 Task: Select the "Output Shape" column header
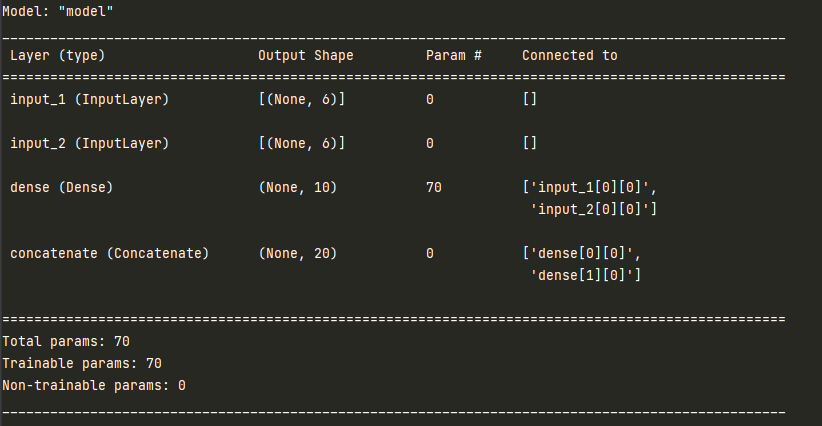pos(305,55)
